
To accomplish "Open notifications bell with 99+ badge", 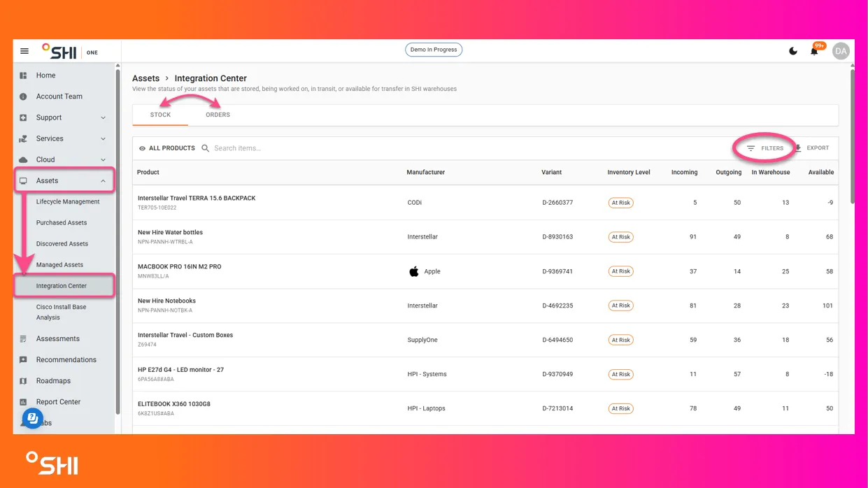I will [x=815, y=50].
